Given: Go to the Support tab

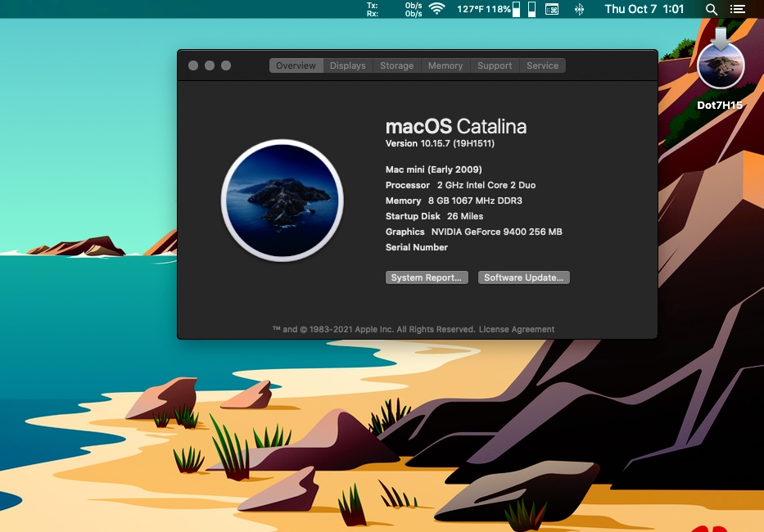Looking at the screenshot, I should pos(495,65).
